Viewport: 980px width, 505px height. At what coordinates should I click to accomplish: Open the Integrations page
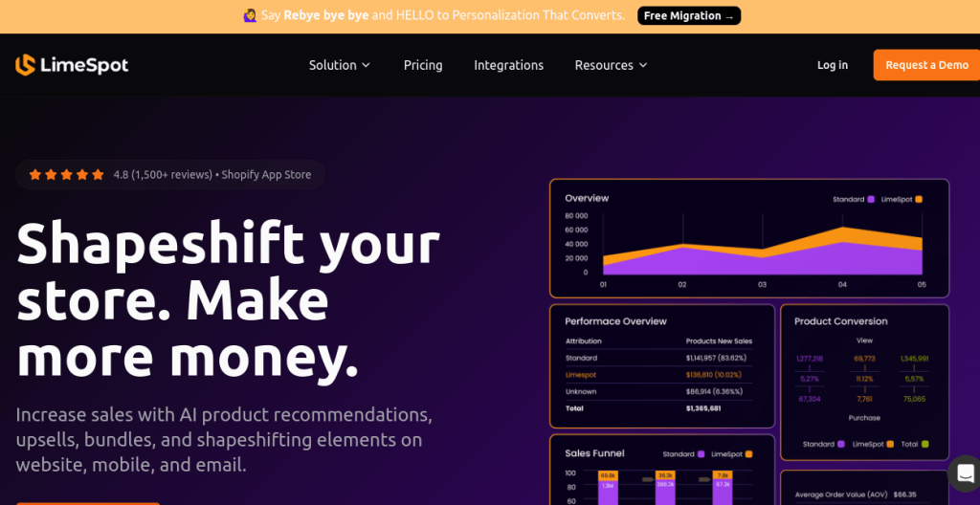[x=509, y=65]
